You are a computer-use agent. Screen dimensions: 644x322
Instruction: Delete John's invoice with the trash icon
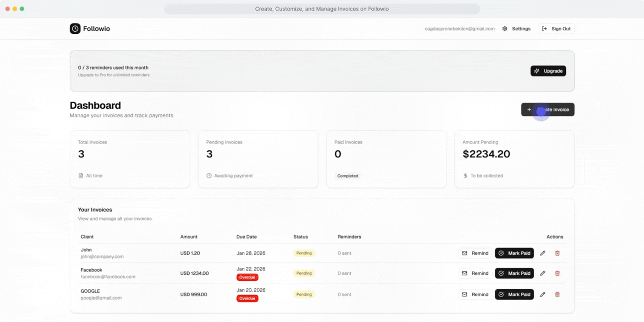click(557, 253)
